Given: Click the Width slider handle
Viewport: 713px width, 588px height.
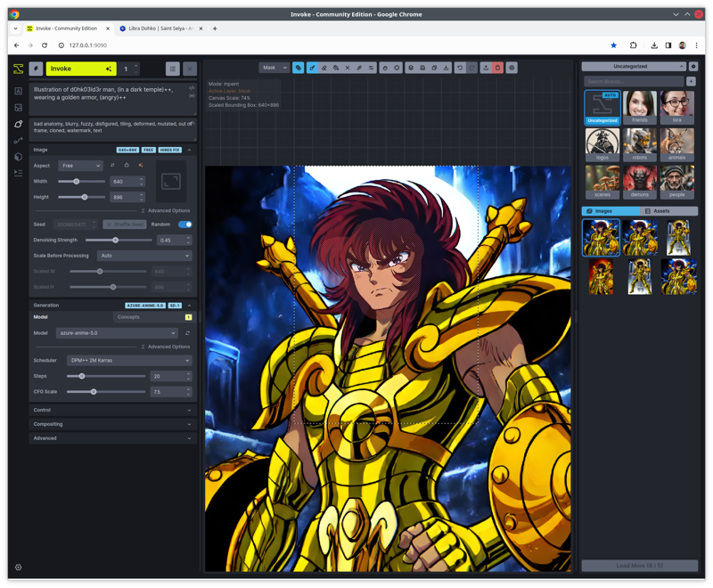Looking at the screenshot, I should click(77, 182).
